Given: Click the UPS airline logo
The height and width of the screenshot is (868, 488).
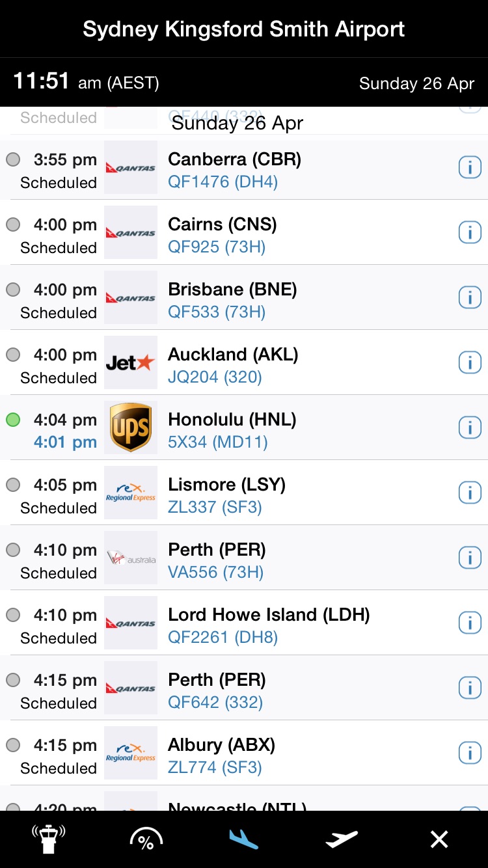Looking at the screenshot, I should click(x=131, y=427).
